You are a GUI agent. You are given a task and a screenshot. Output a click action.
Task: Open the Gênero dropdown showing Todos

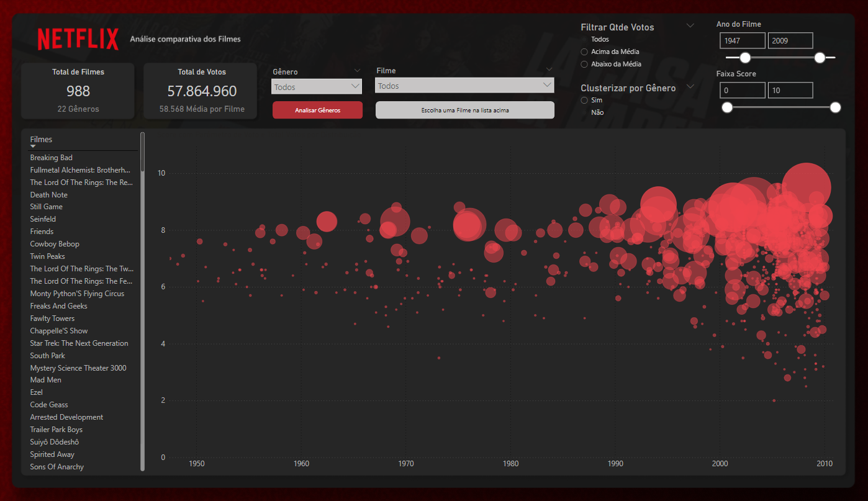317,87
